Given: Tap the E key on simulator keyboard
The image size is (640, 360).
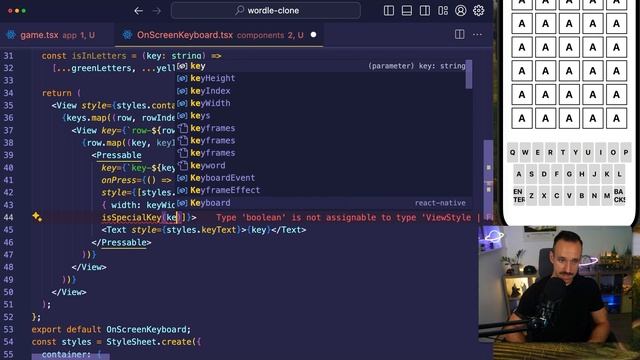Looking at the screenshot, I should pyautogui.click(x=538, y=153).
